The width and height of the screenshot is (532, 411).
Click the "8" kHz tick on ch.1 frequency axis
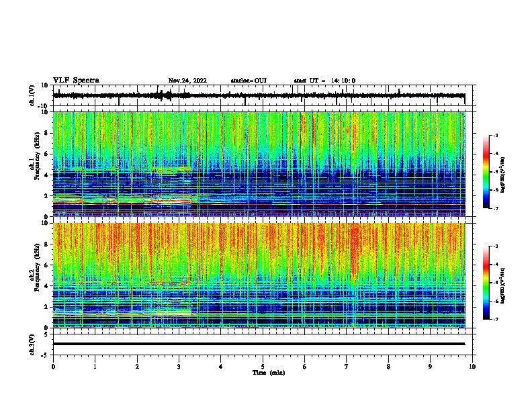[46, 133]
